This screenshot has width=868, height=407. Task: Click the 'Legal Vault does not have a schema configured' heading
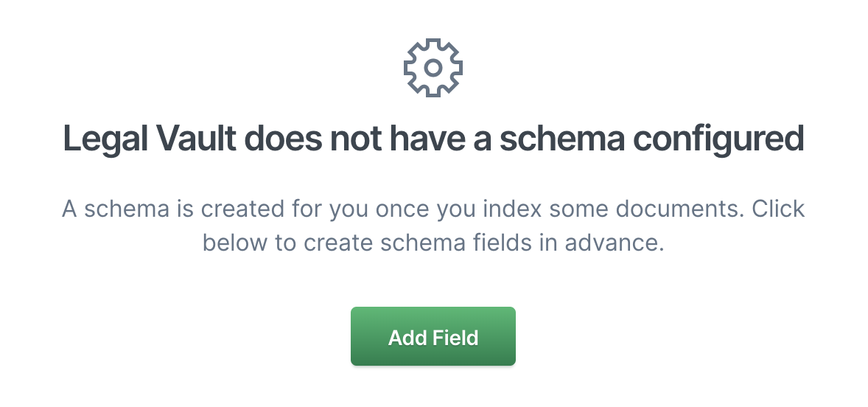[433, 139]
